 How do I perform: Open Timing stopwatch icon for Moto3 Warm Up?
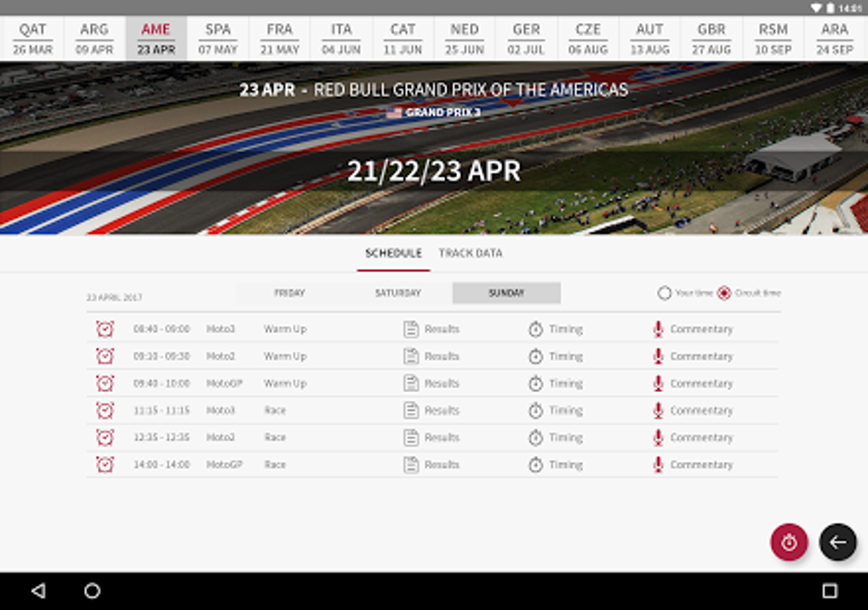(535, 328)
